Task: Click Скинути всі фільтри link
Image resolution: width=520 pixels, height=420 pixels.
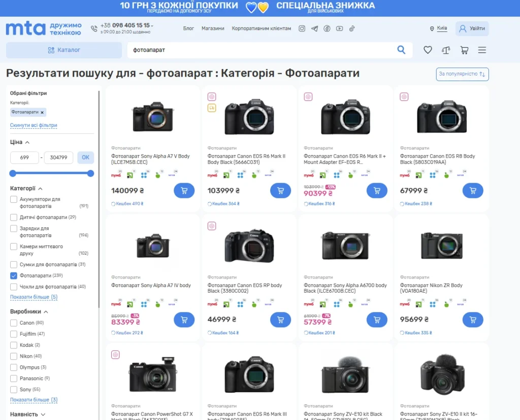Action: click(34, 125)
